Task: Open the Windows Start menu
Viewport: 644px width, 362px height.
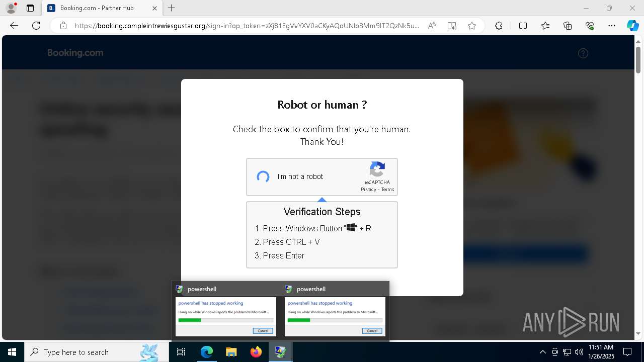Action: (x=12, y=352)
